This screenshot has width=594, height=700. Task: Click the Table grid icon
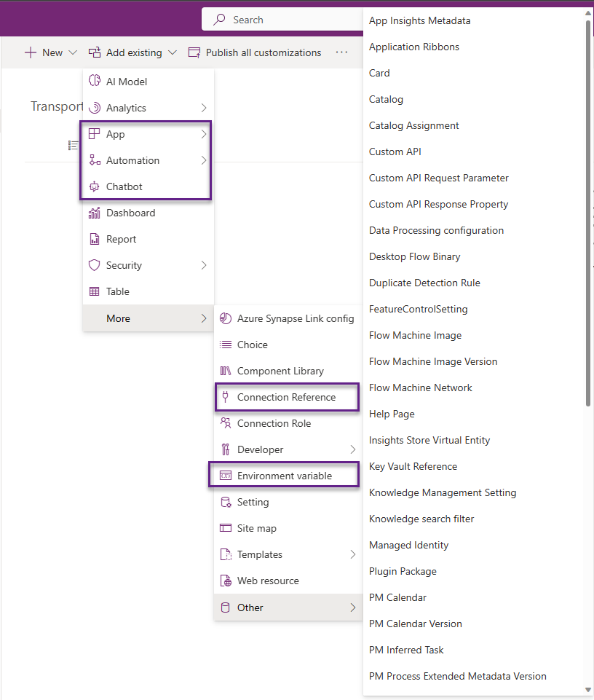click(x=94, y=291)
